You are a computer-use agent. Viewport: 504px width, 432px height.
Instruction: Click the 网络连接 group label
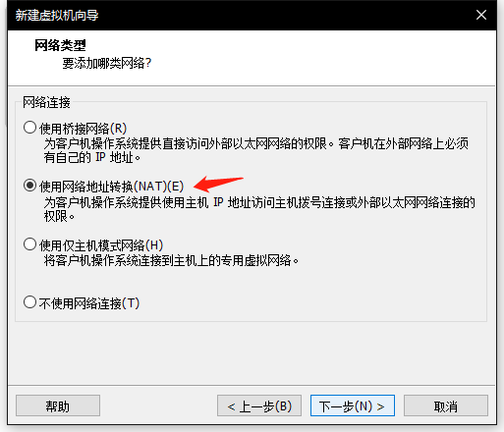(46, 102)
